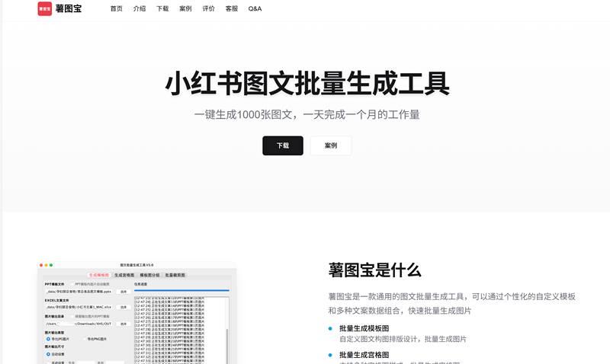Click the white 案例 button

[x=331, y=145]
